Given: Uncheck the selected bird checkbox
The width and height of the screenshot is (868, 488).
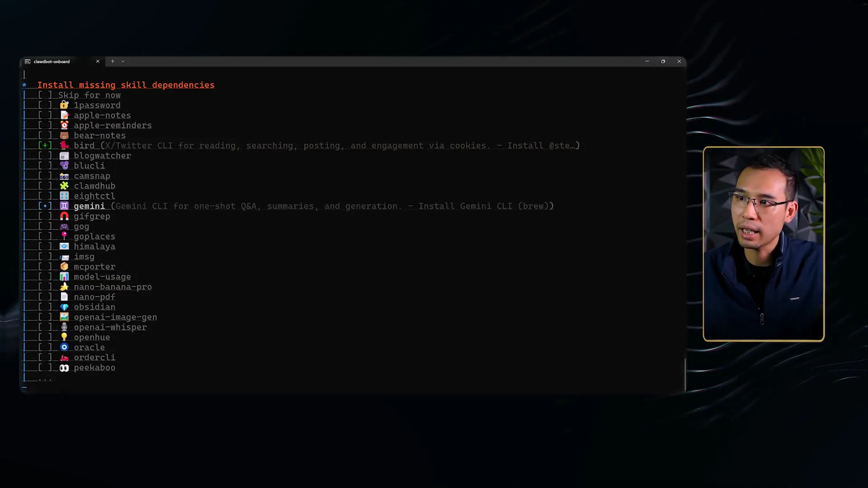Looking at the screenshot, I should tap(45, 145).
